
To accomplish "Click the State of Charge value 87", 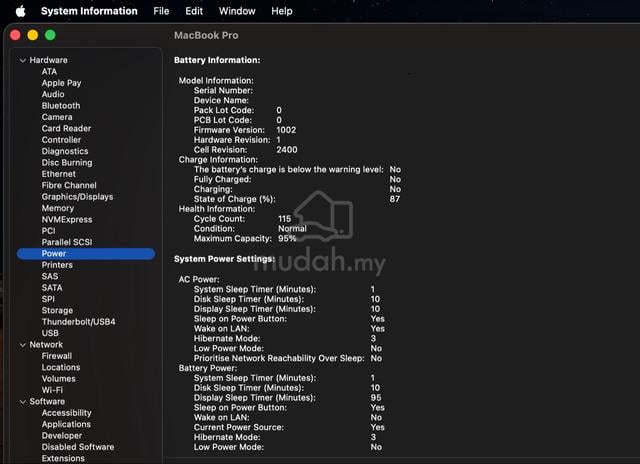I will (x=395, y=199).
